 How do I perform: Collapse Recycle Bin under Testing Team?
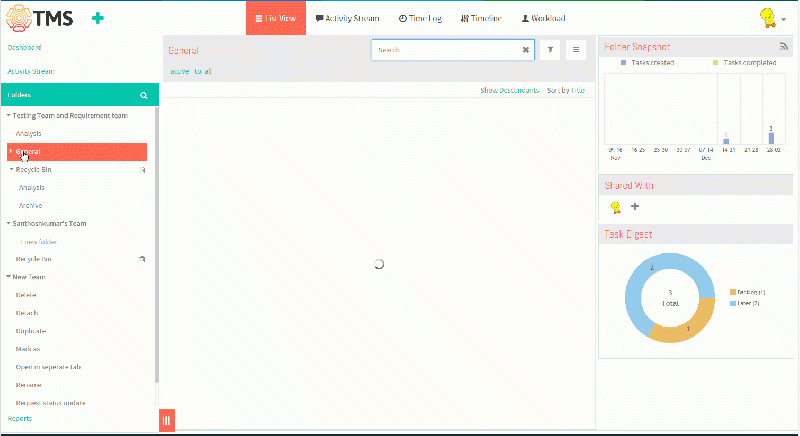coord(11,169)
